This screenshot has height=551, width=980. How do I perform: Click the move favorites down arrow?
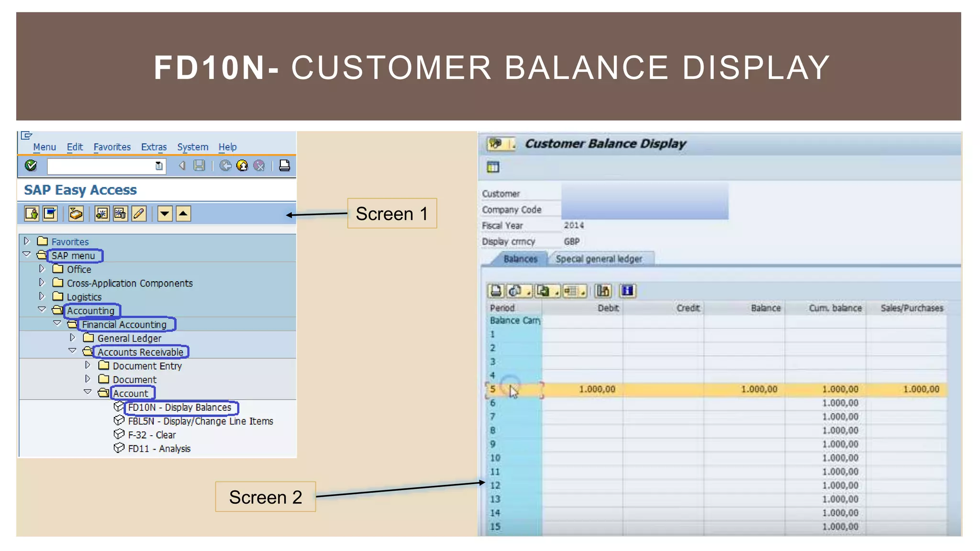165,213
